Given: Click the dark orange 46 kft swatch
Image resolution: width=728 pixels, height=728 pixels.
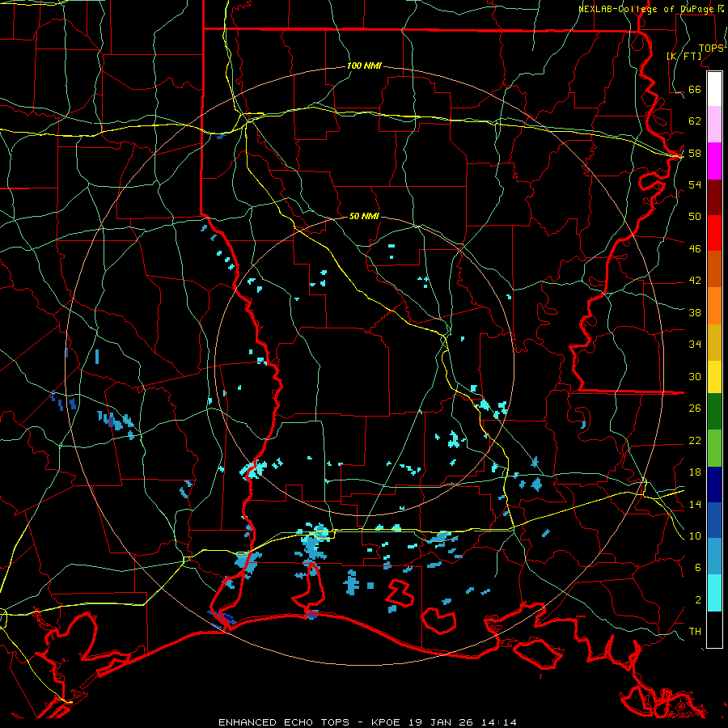Looking at the screenshot, I should click(x=714, y=269).
